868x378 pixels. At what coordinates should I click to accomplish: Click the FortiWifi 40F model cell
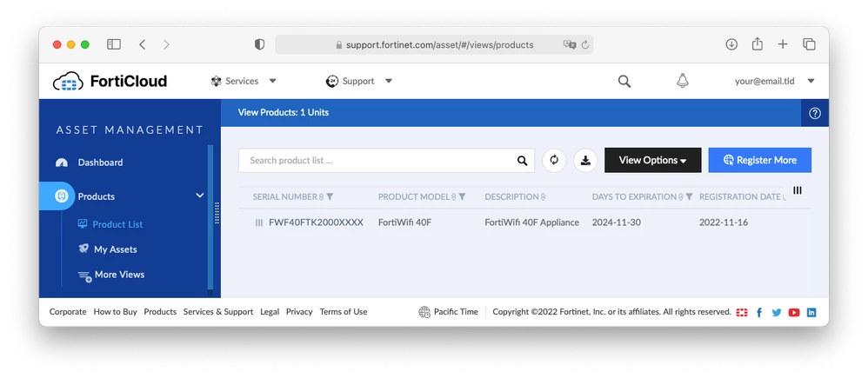click(404, 222)
